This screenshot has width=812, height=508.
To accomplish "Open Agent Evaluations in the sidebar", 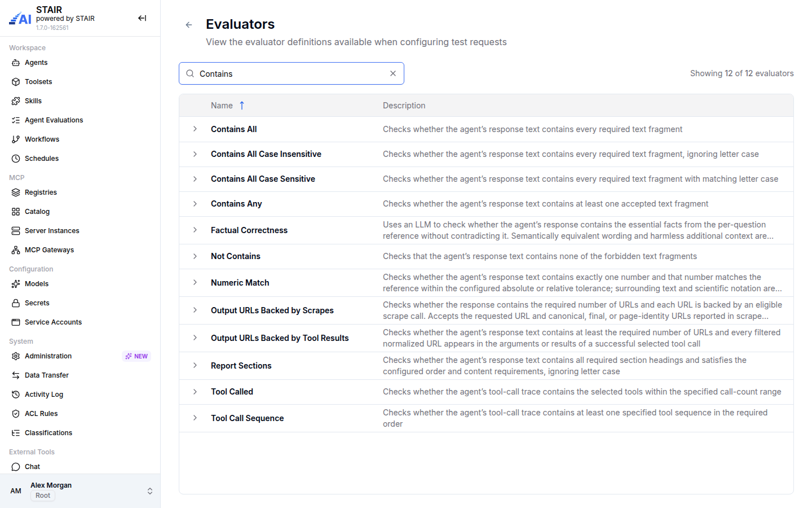I will tap(80, 120).
